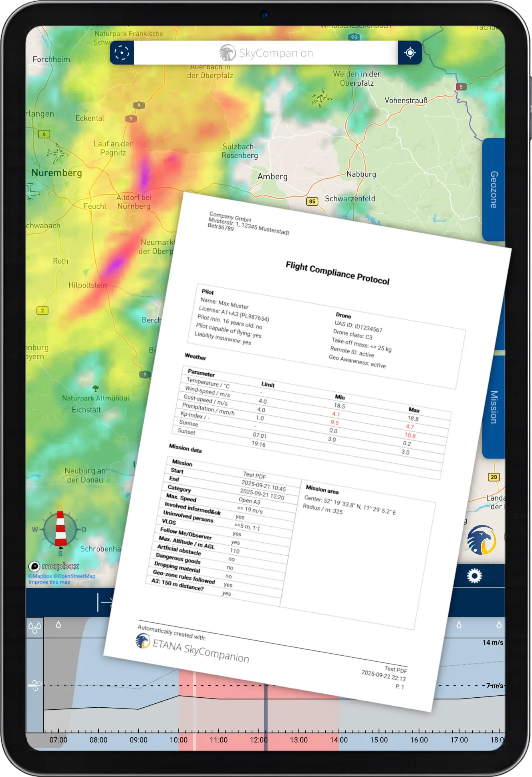Click the Eichstätt map label
Viewport: 532px width, 777px height.
(86, 410)
